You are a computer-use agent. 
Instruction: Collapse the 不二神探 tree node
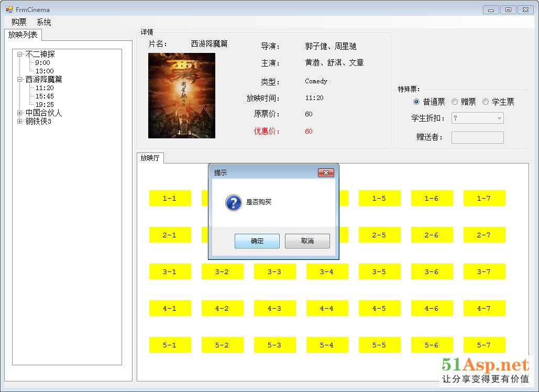19,54
